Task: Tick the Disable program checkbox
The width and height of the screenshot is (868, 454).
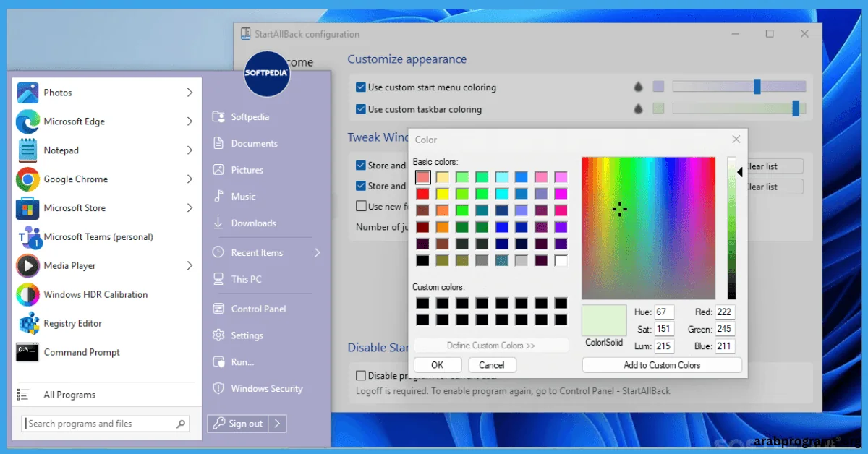Action: click(x=361, y=375)
